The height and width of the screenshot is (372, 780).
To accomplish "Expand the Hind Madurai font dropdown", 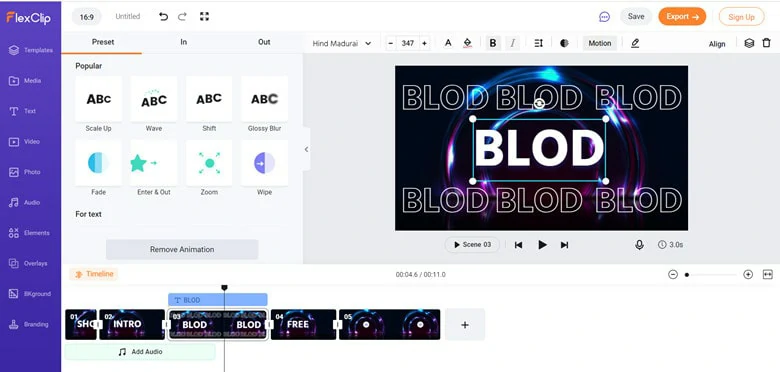I will pyautogui.click(x=342, y=43).
